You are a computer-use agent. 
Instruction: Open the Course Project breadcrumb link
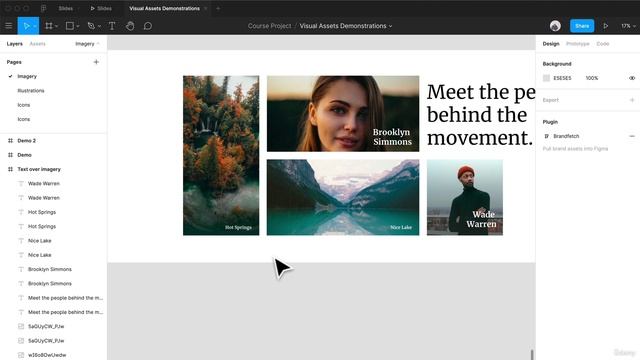tap(269, 26)
